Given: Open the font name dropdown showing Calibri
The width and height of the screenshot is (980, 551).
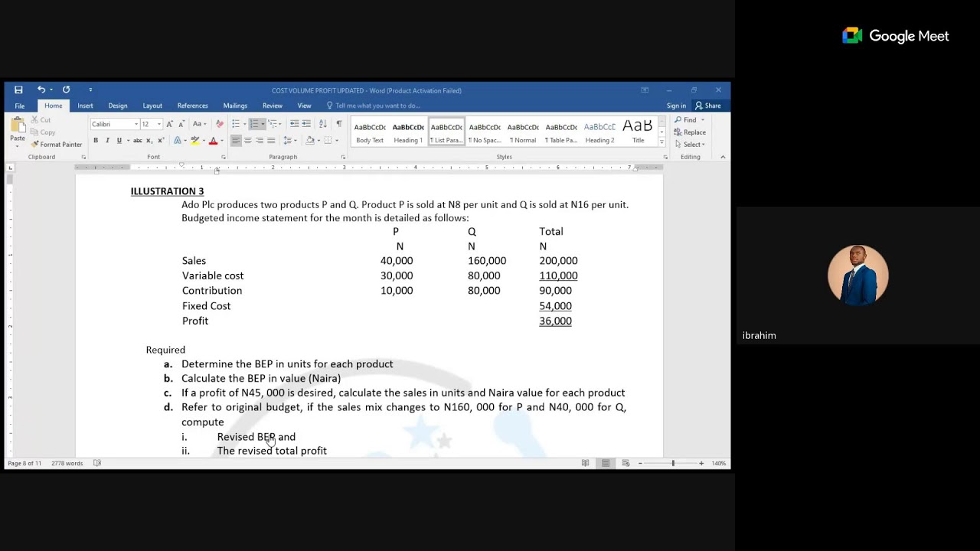Looking at the screenshot, I should [x=137, y=124].
